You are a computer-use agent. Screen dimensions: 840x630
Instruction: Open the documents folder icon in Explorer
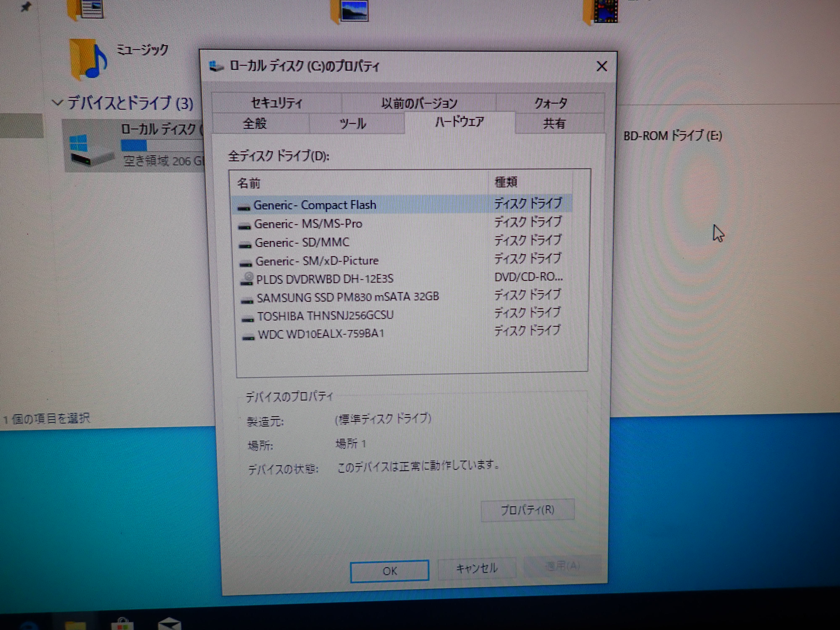86,10
